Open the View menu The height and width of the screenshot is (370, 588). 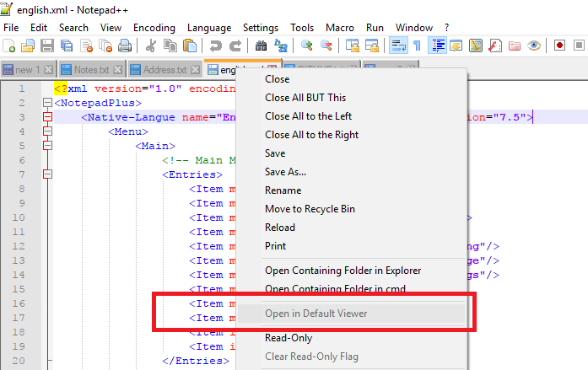coord(111,28)
